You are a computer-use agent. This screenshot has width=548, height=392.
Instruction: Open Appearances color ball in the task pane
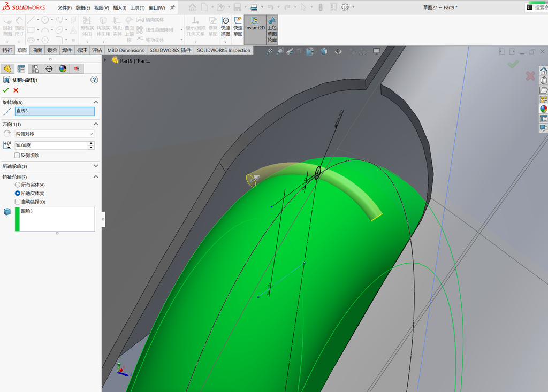(x=544, y=109)
